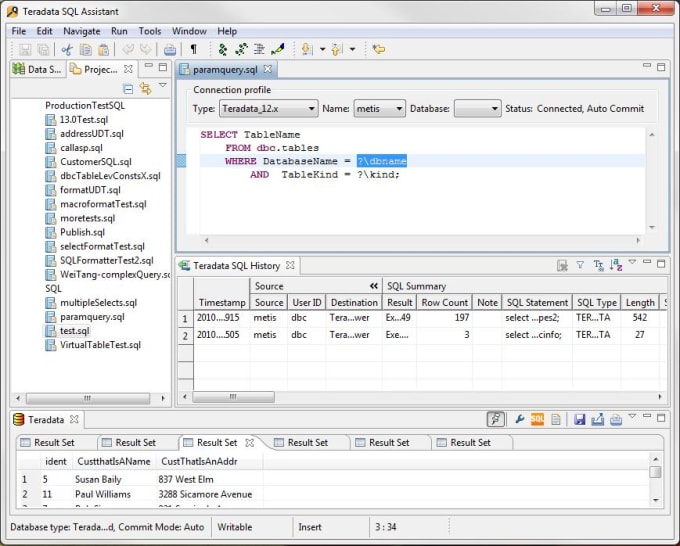Open paramquery.sql in the project tree

[91, 317]
